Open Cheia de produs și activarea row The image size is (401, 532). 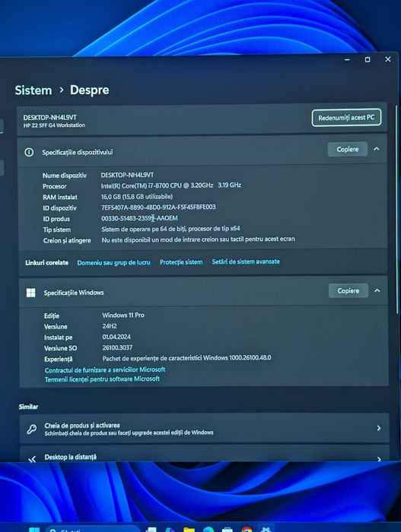[204, 428]
